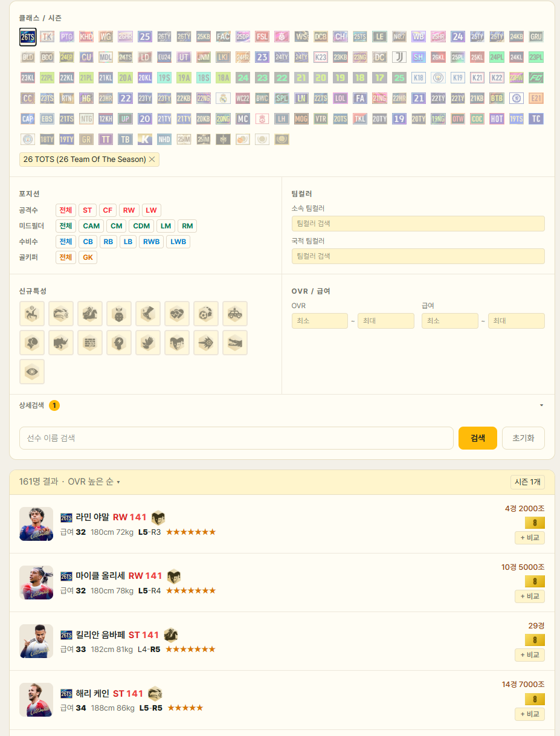
Task: Open the OVR 높은 순 sort dropdown
Action: tap(94, 482)
